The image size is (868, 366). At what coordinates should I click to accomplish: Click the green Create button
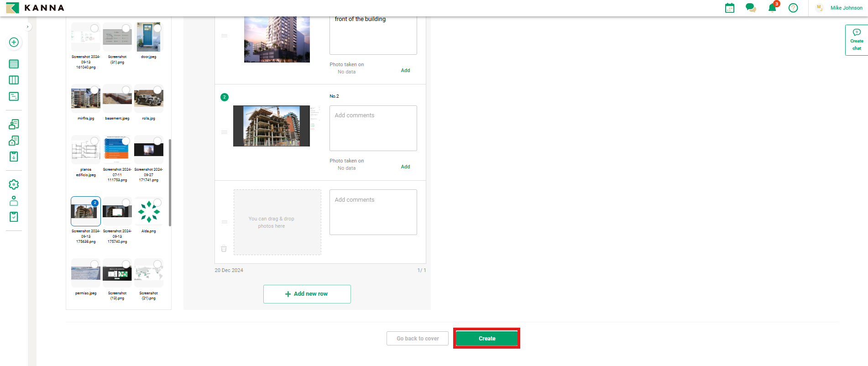(x=486, y=338)
